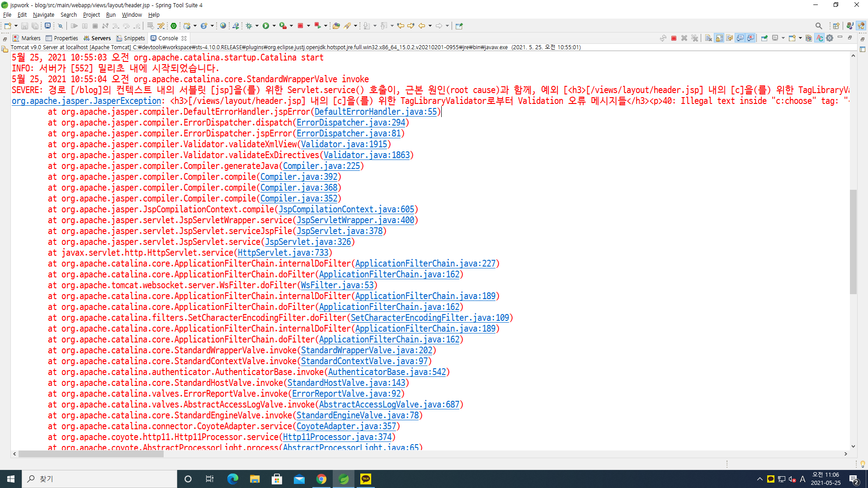The image size is (868, 488).
Task: Switch to the Servers tab
Action: coord(97,38)
